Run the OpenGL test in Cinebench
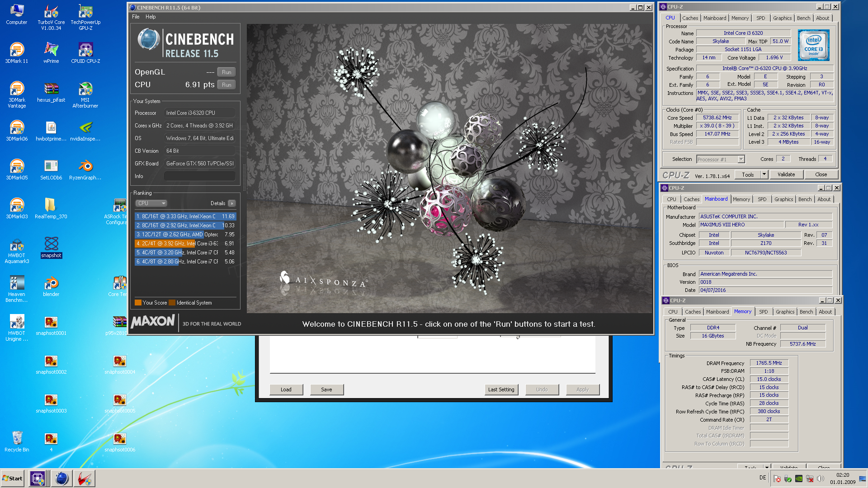The height and width of the screenshot is (488, 868). 226,72
